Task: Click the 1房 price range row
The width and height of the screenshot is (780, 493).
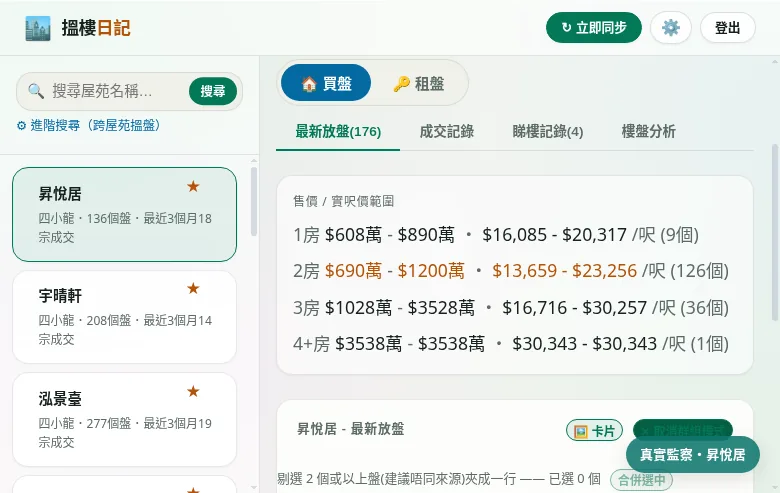Action: [496, 234]
